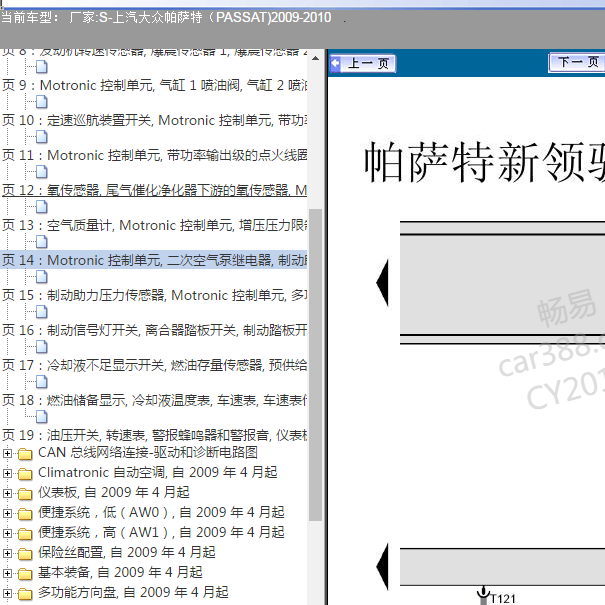Select 页 14 二次空气泵继电器 entry

(x=154, y=260)
